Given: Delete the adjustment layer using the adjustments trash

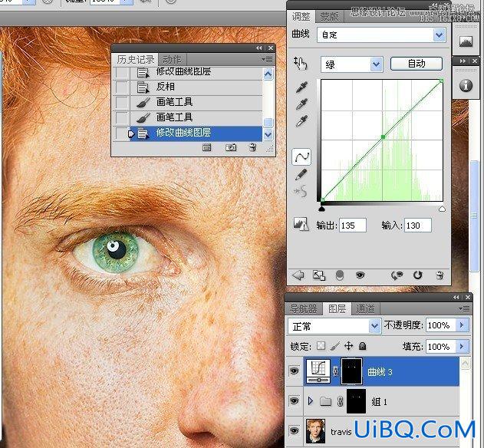Looking at the screenshot, I should click(440, 275).
